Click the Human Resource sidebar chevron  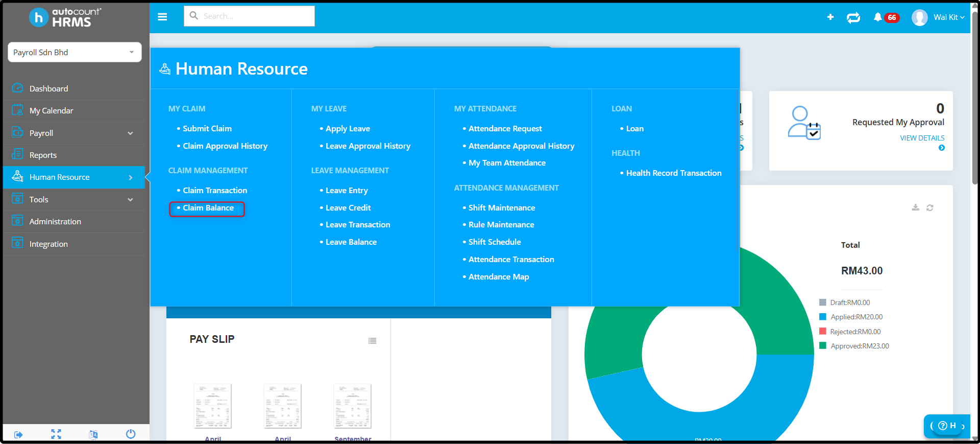tap(131, 177)
